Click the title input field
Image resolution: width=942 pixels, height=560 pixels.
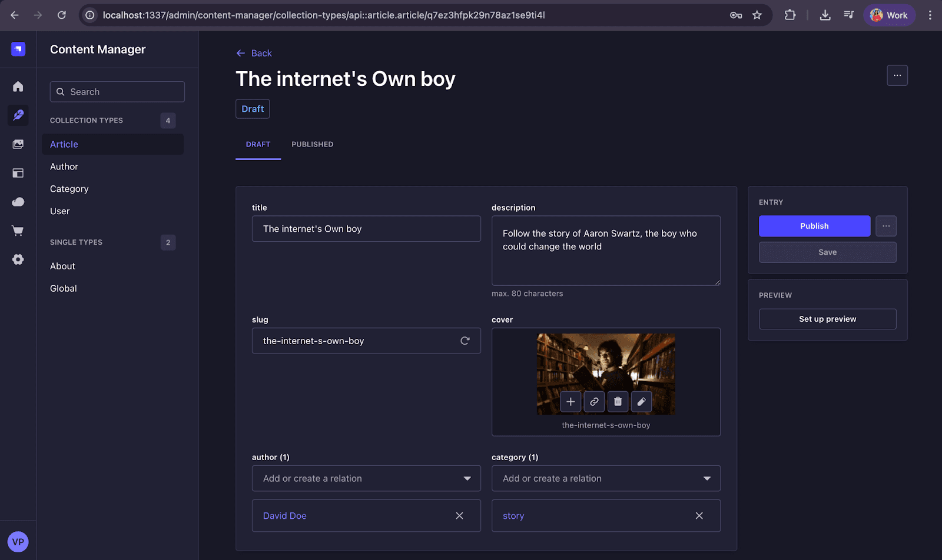(x=366, y=229)
